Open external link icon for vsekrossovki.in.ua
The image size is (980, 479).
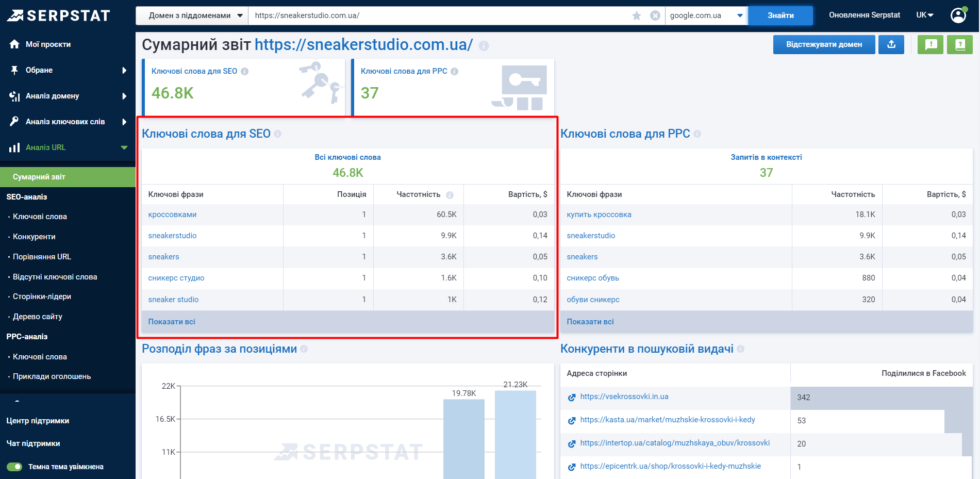tap(572, 397)
